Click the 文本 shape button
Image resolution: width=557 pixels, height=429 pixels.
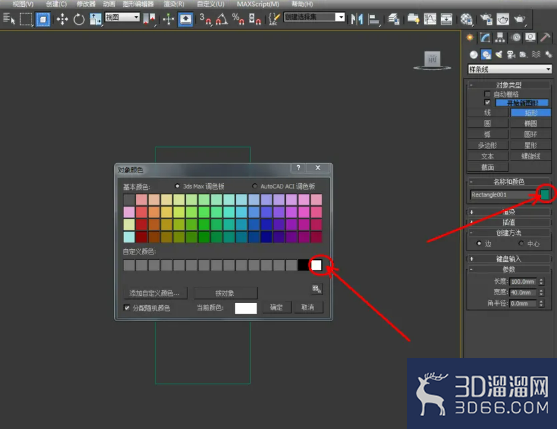[x=487, y=156]
